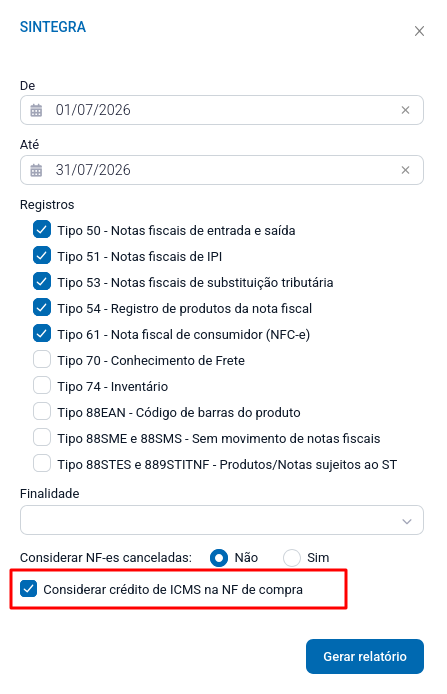Uncheck Tipo 54 Registro de produtos
447x694 pixels.
click(x=42, y=308)
